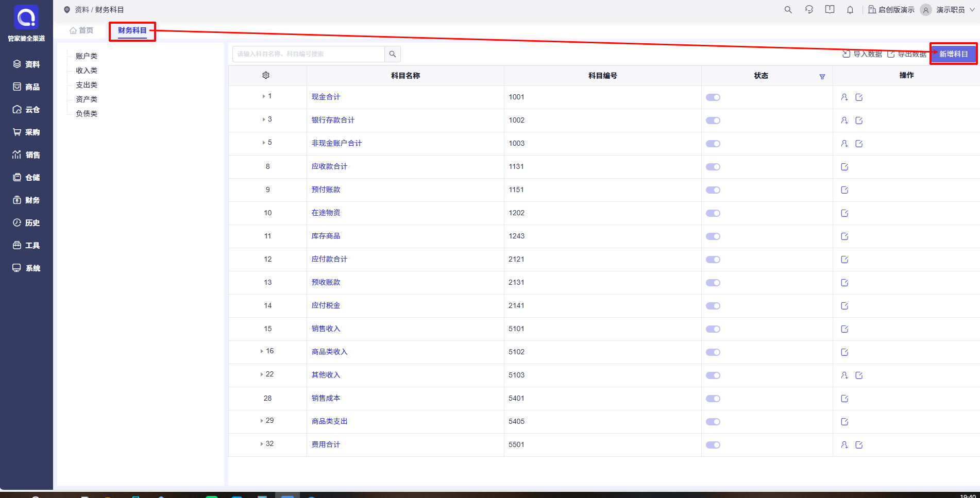Select 负债类 in the category tree
This screenshot has width=980, height=498.
tap(87, 114)
